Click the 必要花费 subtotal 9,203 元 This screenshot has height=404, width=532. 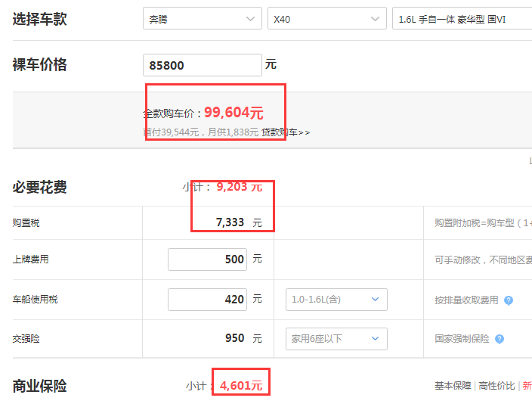click(x=240, y=187)
